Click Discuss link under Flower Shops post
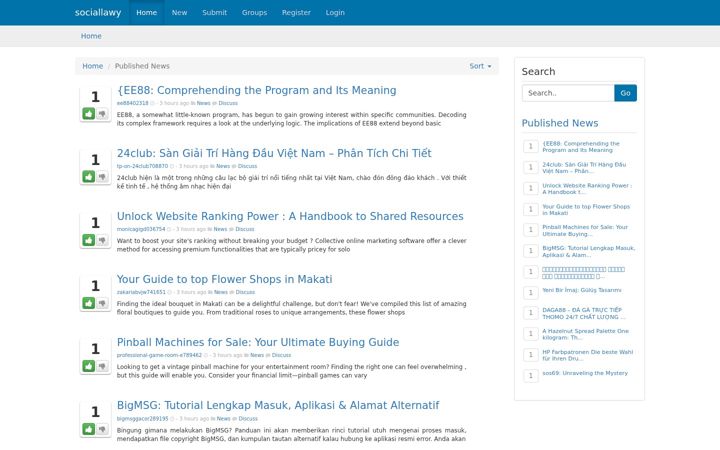This screenshot has height=450, width=720. (245, 292)
